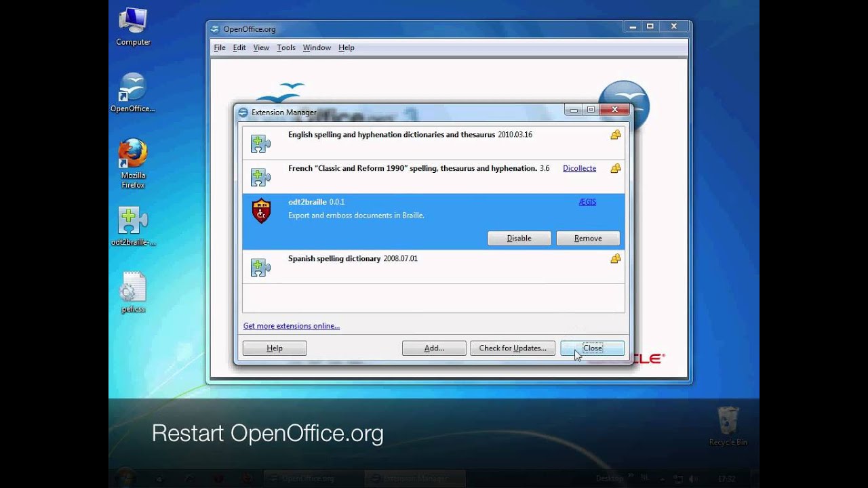Click the English dictionaries extension puzzle icon
The height and width of the screenshot is (488, 868).
pyautogui.click(x=260, y=143)
